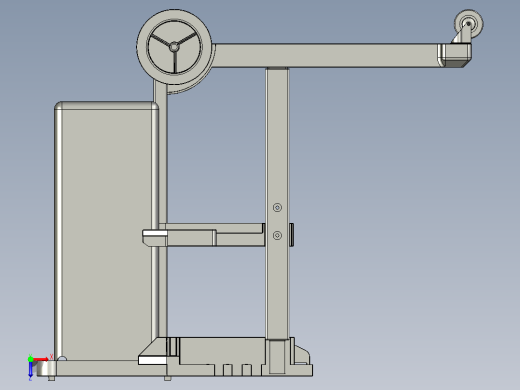Select the middle foot pad under the base

pyautogui.click(x=168, y=378)
